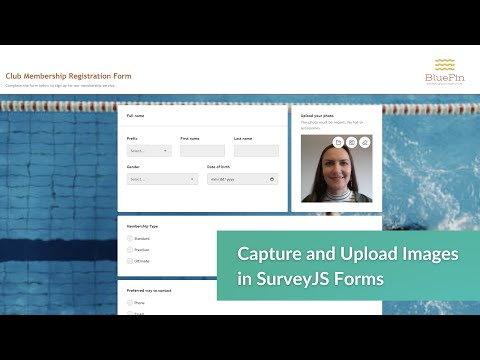
Task: Click the Upload your photo label
Action: [317, 116]
